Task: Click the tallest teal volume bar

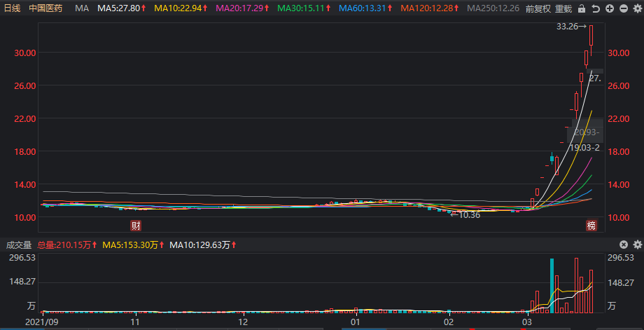Action: click(x=552, y=286)
